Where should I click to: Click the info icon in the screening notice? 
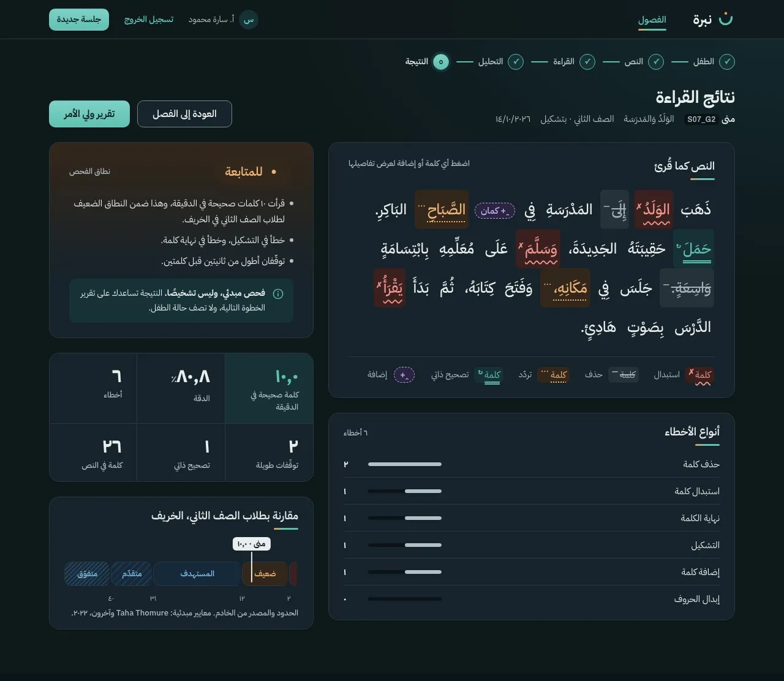[278, 294]
